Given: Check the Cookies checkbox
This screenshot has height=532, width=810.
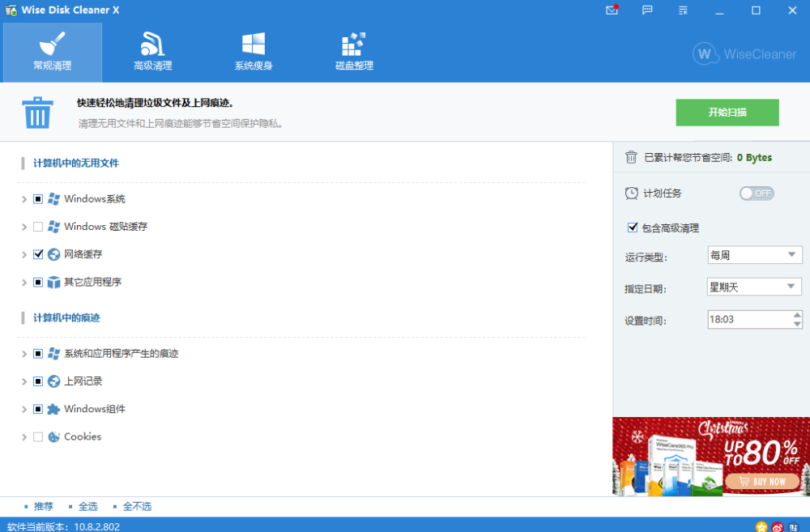Looking at the screenshot, I should point(38,437).
